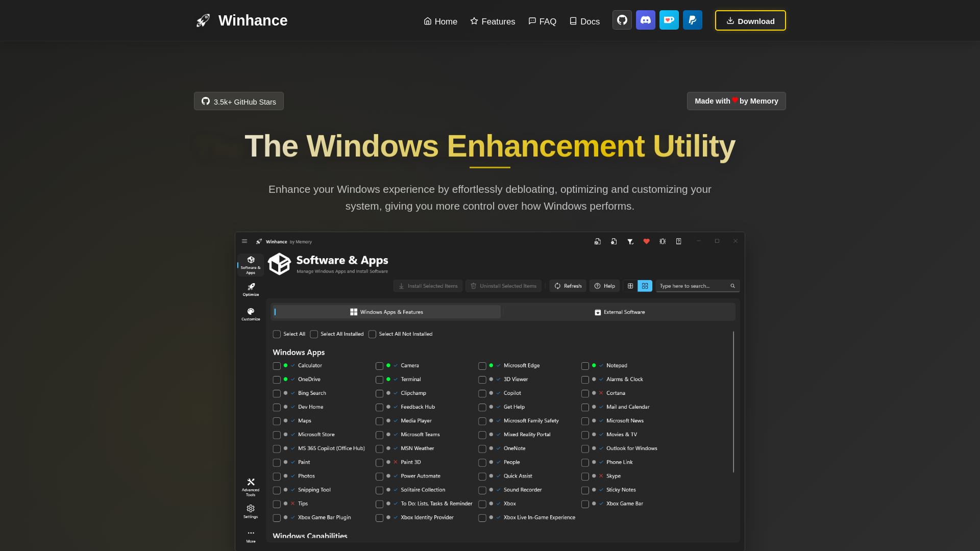Open Advanced Tools in sidebar
The width and height of the screenshot is (980, 551).
[251, 487]
